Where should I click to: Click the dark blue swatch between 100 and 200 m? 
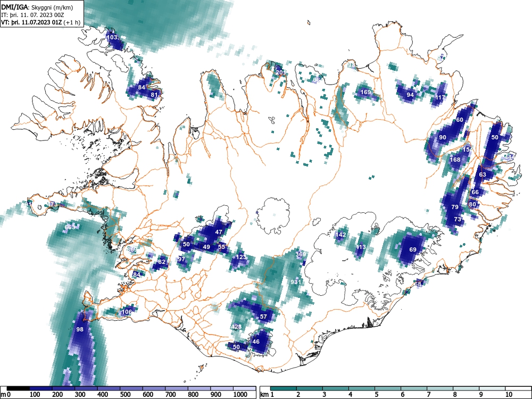41,388
